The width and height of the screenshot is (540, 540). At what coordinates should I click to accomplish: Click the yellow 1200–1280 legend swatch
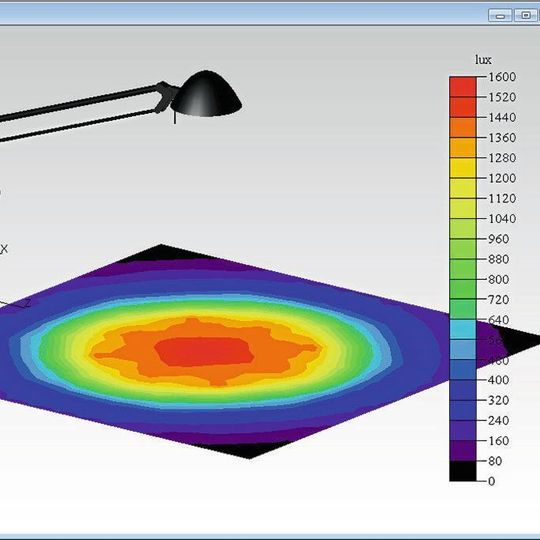pos(463,168)
